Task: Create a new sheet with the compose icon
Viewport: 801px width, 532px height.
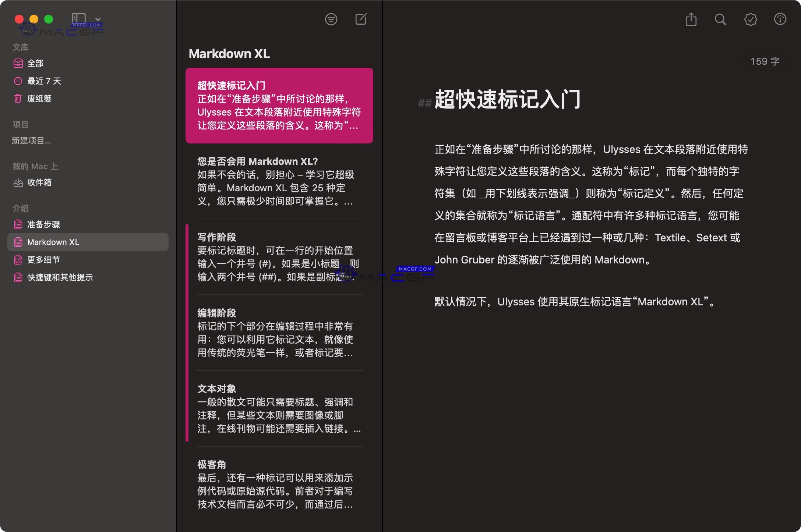Action: [361, 19]
